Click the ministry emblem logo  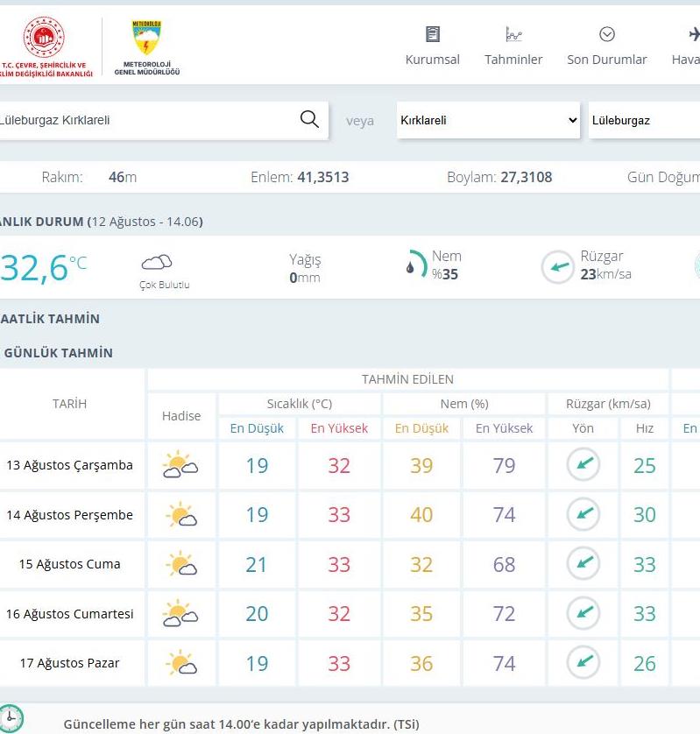coord(44,39)
